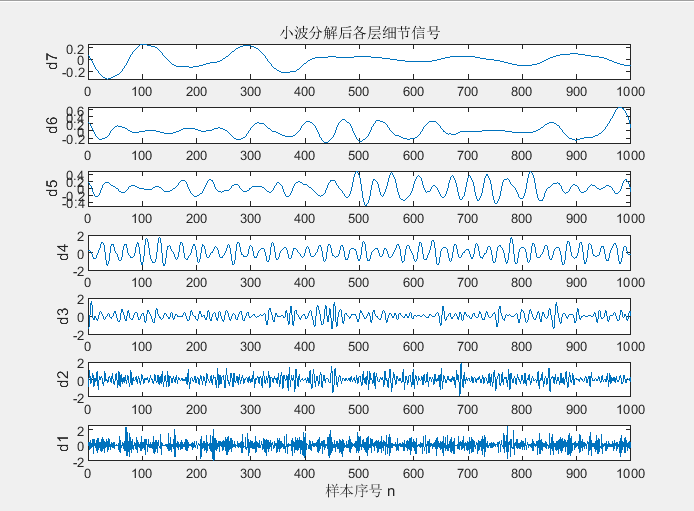Select the d3 y-axis label
This screenshot has width=694, height=511.
click(63, 316)
